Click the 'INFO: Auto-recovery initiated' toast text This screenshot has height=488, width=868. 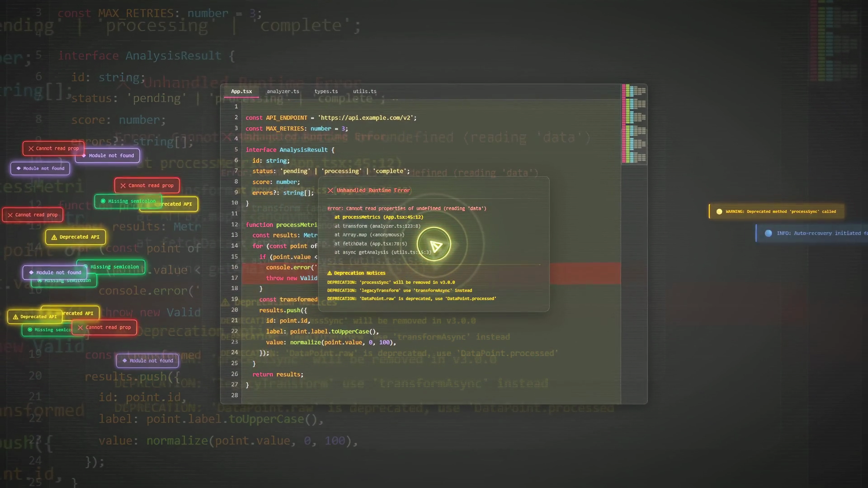(x=822, y=233)
